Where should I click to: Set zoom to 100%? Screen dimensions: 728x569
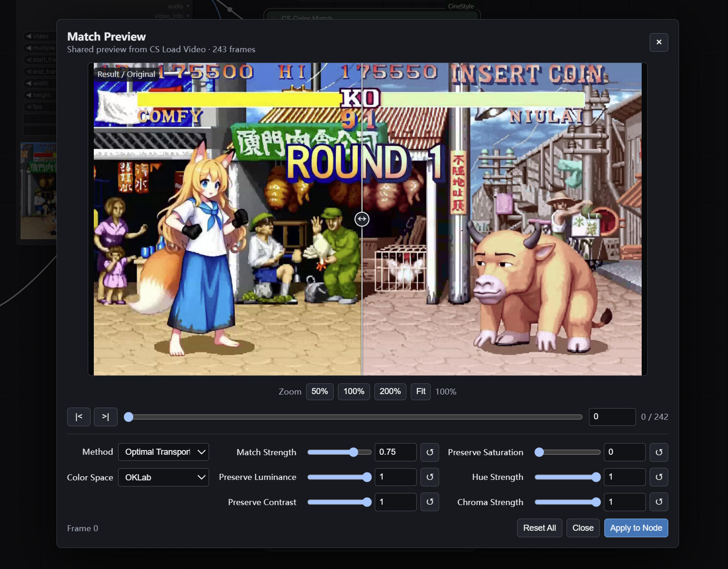click(354, 392)
